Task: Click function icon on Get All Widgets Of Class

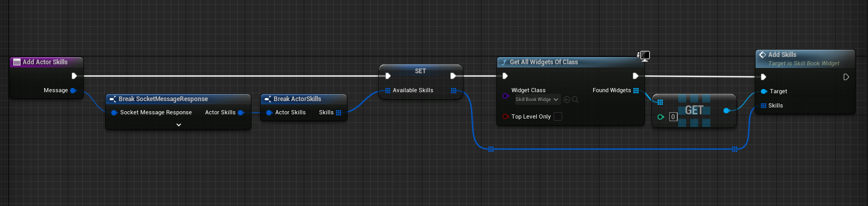Action: pyautogui.click(x=504, y=62)
